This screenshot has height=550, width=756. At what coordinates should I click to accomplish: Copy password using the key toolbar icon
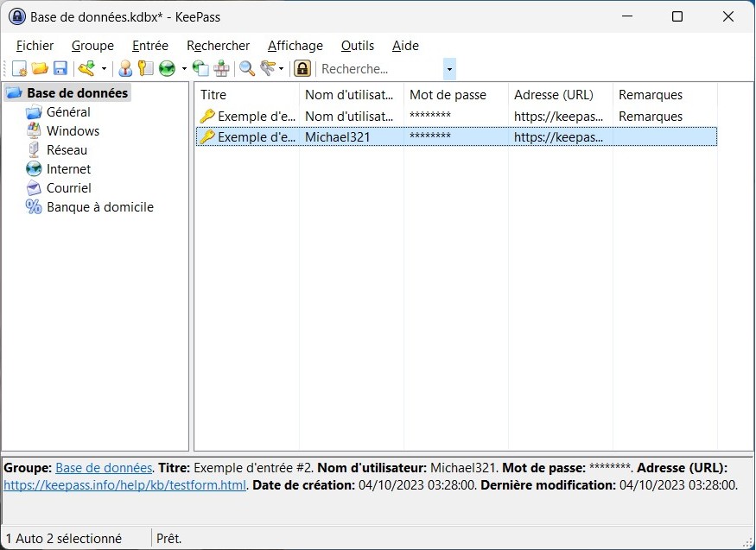pos(145,69)
